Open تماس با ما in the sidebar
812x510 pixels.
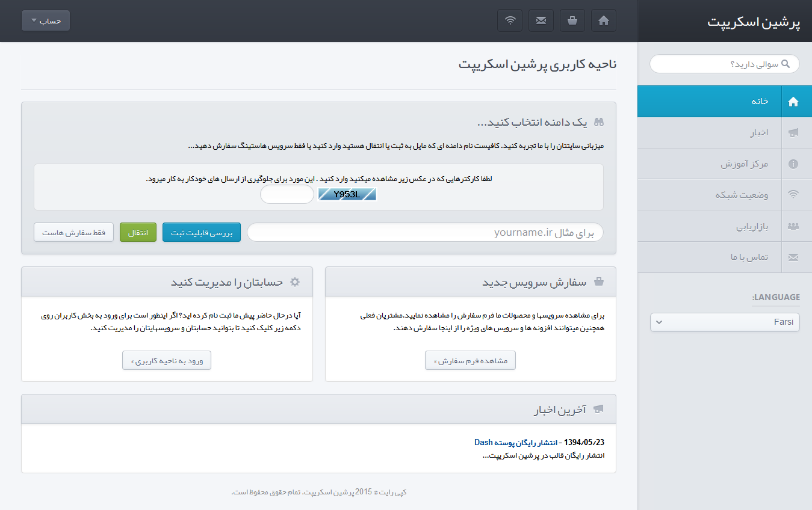(725, 257)
